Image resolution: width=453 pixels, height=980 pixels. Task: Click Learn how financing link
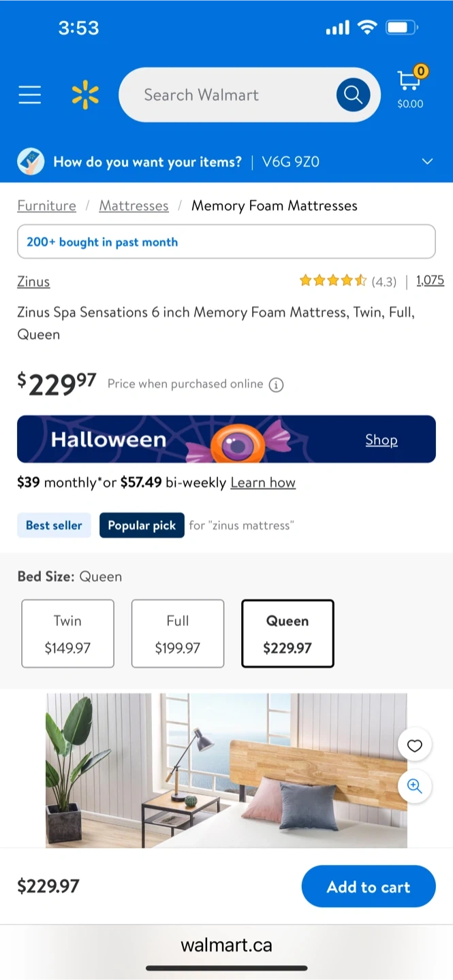pos(263,483)
